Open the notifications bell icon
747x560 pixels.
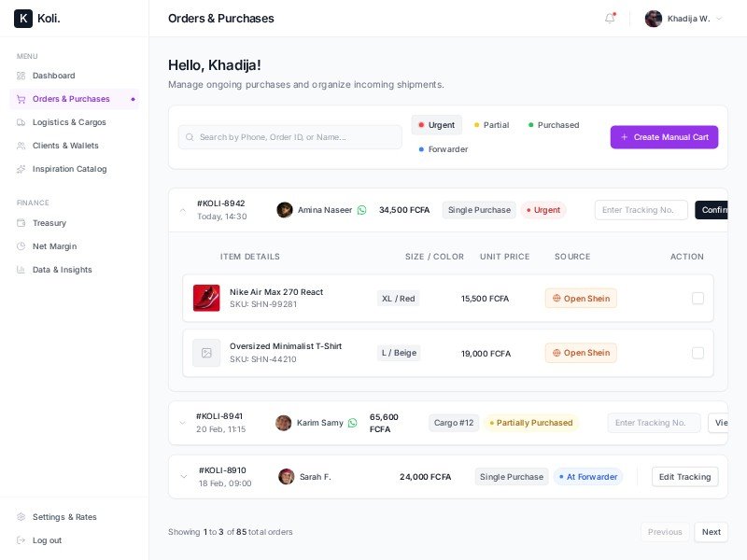(x=610, y=19)
